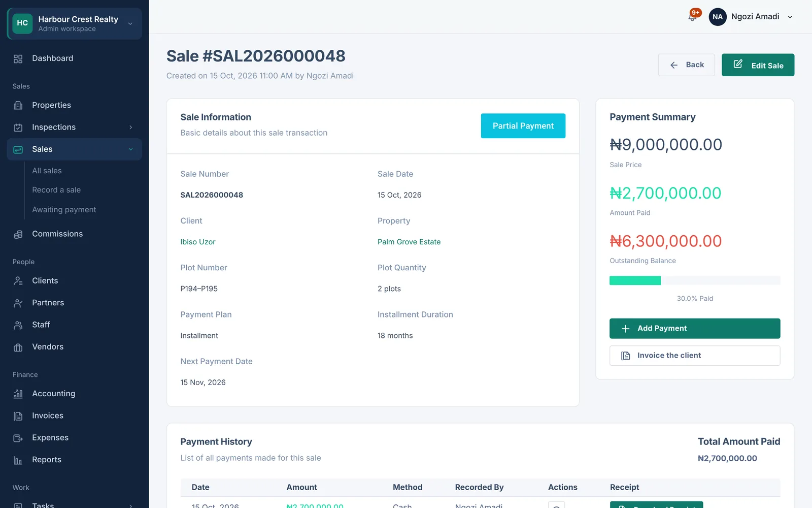Click the Properties building icon
This screenshot has width=812, height=508.
pos(18,106)
